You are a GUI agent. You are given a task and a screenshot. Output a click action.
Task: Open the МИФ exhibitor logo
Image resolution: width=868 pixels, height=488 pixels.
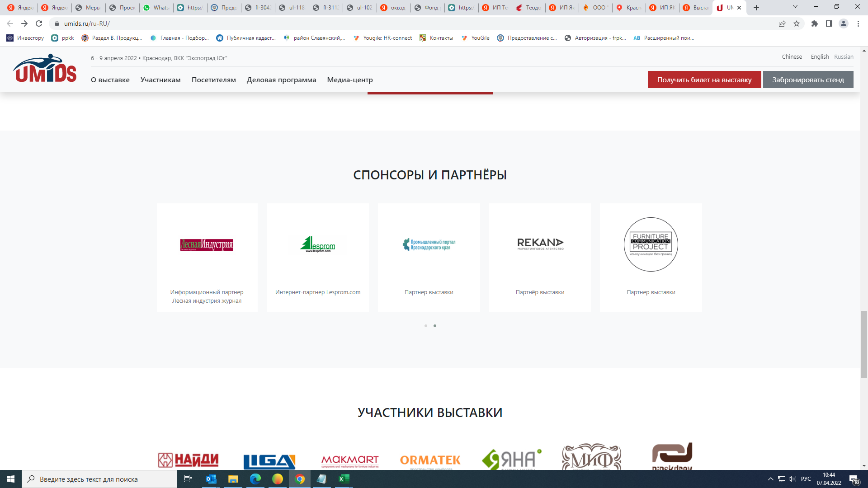pyautogui.click(x=591, y=457)
